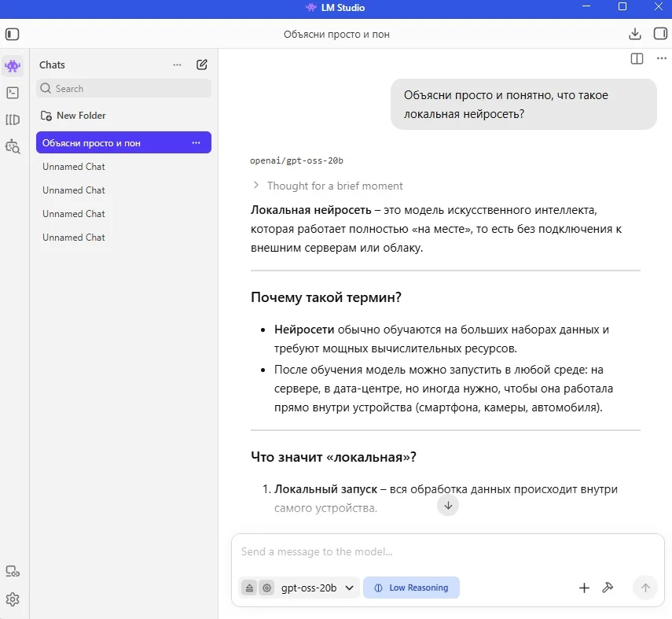Open My Models library icon
672x619 pixels.
(x=13, y=120)
